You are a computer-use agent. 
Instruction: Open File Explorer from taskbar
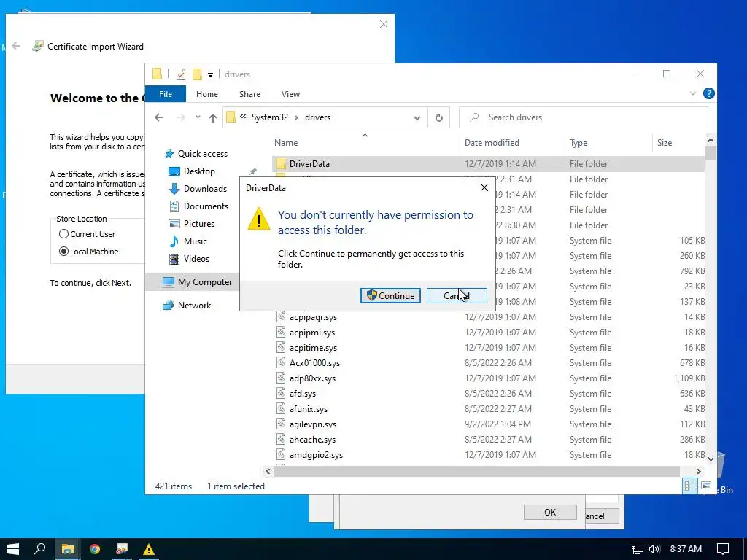click(x=67, y=549)
